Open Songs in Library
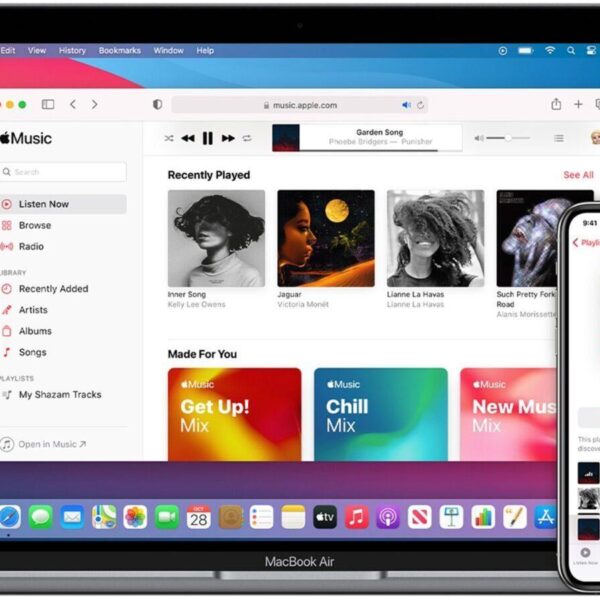Screen dimensions: 600x600 tap(24, 352)
